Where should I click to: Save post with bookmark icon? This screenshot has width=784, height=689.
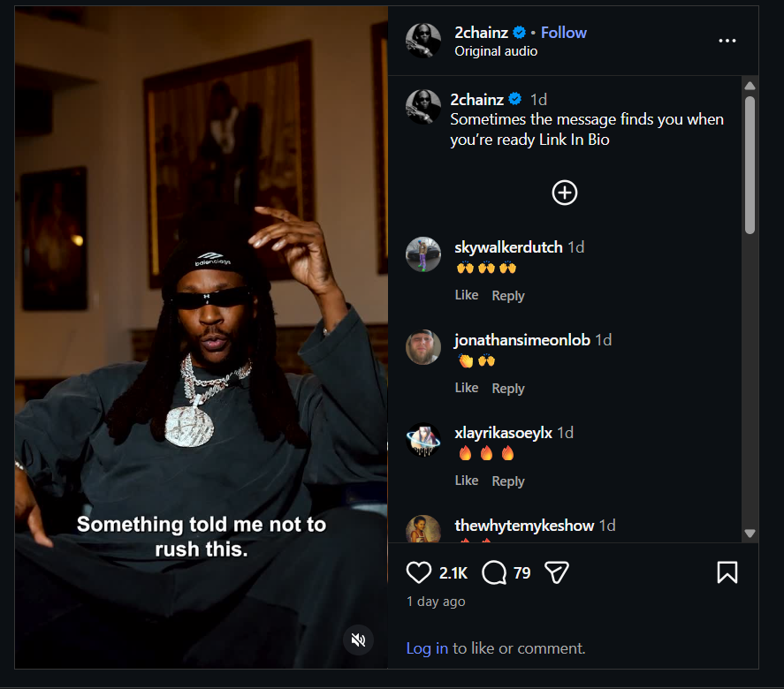(727, 573)
